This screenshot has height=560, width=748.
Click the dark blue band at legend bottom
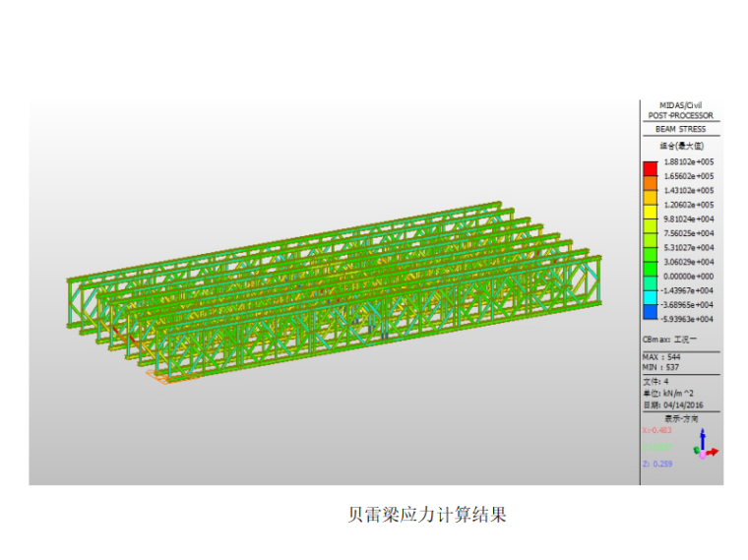[x=650, y=312]
